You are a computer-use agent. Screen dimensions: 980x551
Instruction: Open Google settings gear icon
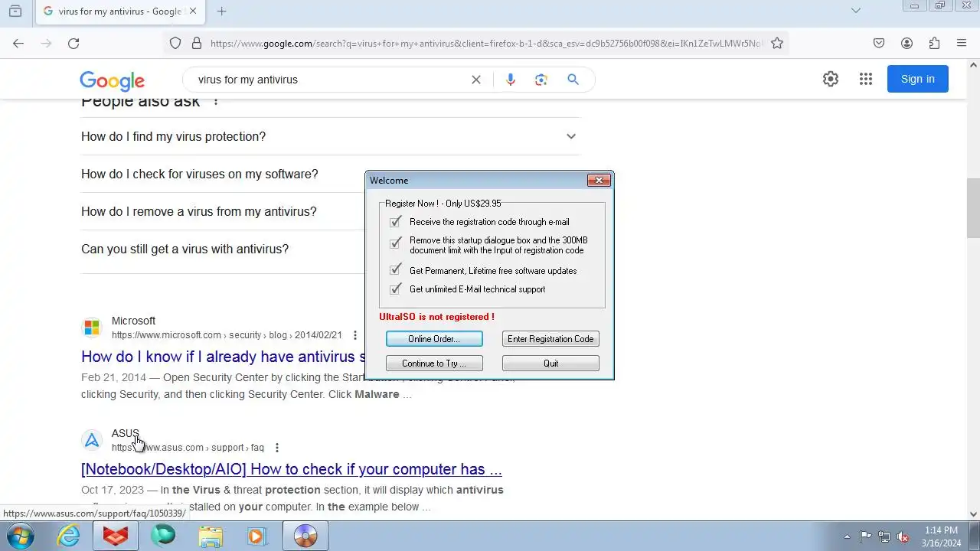coord(831,79)
